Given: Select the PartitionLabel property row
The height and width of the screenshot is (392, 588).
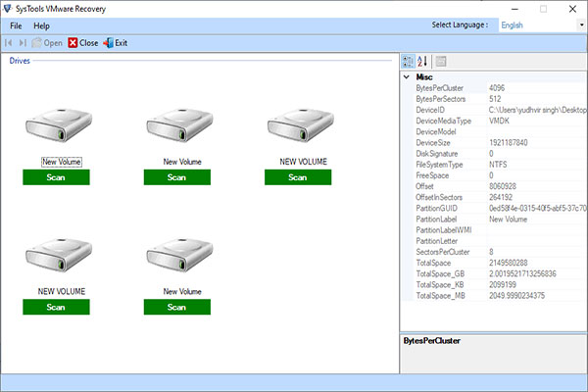Looking at the screenshot, I should point(500,220).
